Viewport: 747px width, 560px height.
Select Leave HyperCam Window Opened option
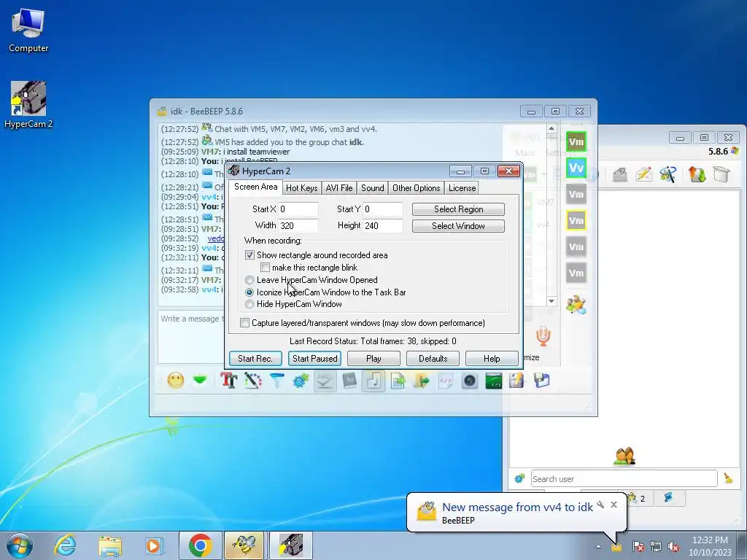tap(249, 280)
